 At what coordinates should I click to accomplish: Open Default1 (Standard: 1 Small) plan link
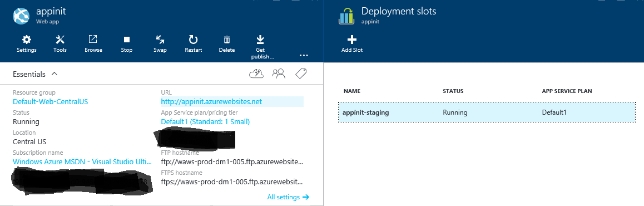[205, 122]
